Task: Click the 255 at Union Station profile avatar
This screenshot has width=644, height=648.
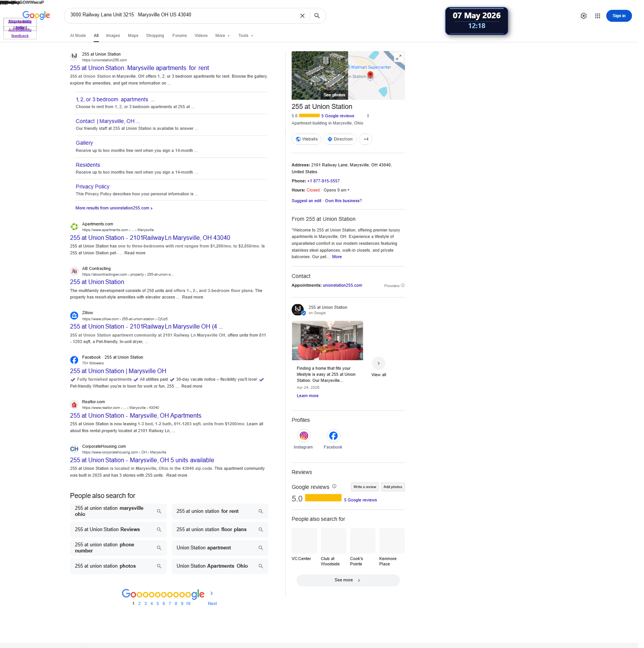Action: 298,310
